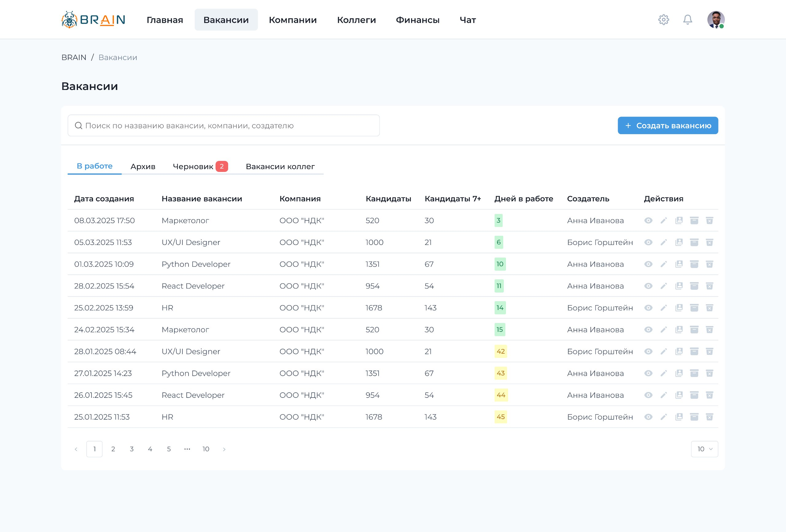Open Коллеги in top navigation

pyautogui.click(x=356, y=20)
